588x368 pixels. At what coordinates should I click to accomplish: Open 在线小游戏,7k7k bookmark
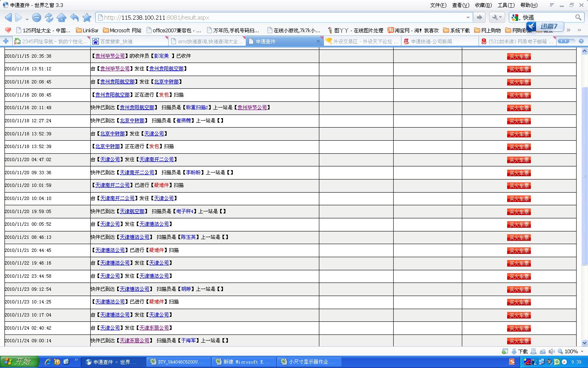[294, 30]
